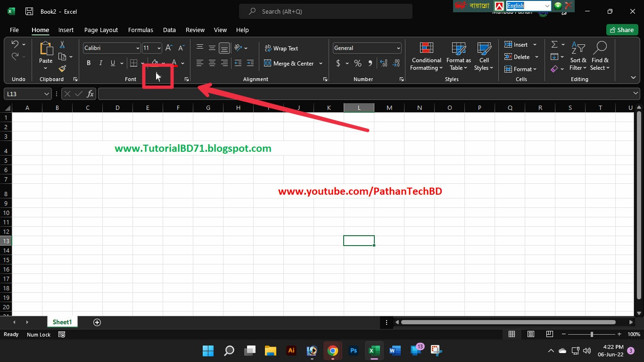
Task: Switch to the Page Layout tab
Action: point(101,30)
